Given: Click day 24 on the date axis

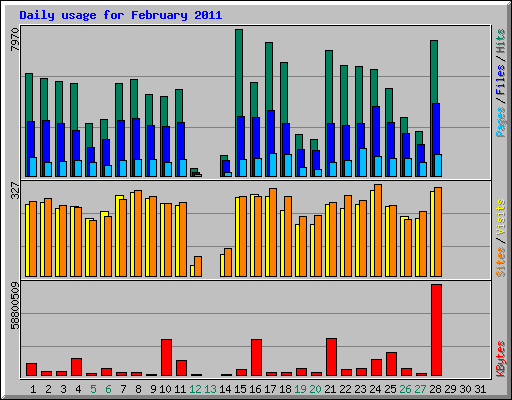Looking at the screenshot, I should coord(375,389).
